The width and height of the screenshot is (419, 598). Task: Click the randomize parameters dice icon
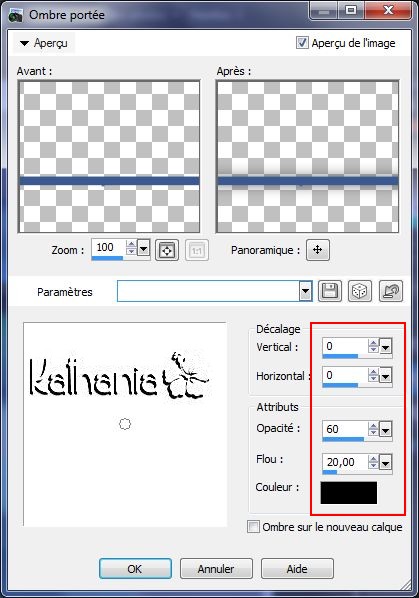360,291
